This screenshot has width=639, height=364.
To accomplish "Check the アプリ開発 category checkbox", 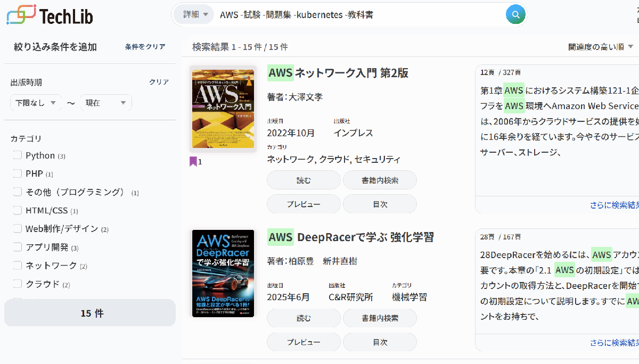I will tap(18, 247).
